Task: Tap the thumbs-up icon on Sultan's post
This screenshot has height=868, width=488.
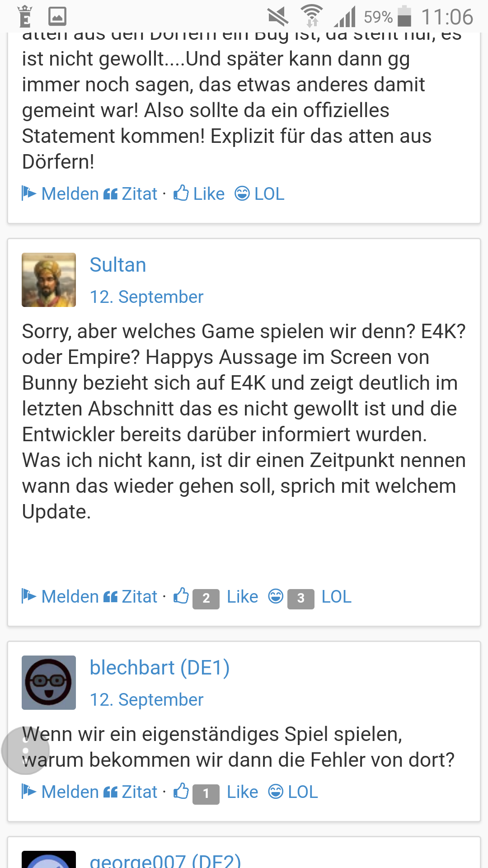Action: point(181,596)
